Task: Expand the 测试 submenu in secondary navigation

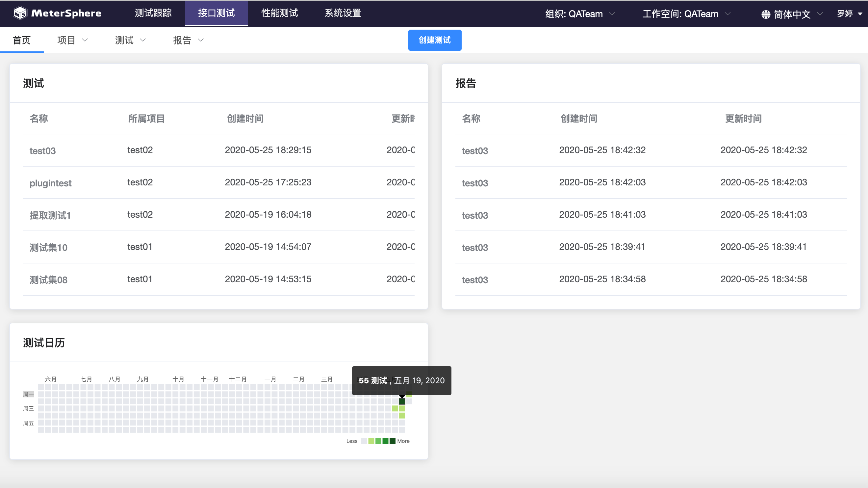Action: pos(130,40)
